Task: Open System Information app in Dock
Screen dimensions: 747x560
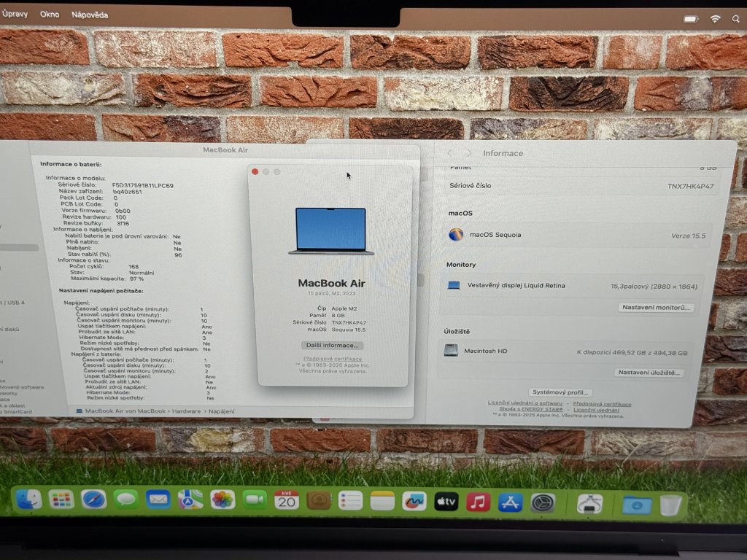Action: pos(589,504)
